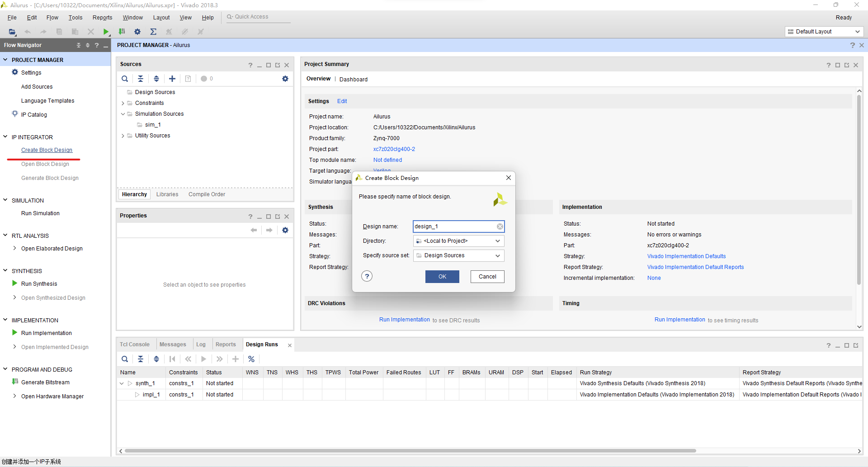Screen dimensions: 868x467
Task: Click the Run Synthesis green arrow
Action: coord(15,283)
